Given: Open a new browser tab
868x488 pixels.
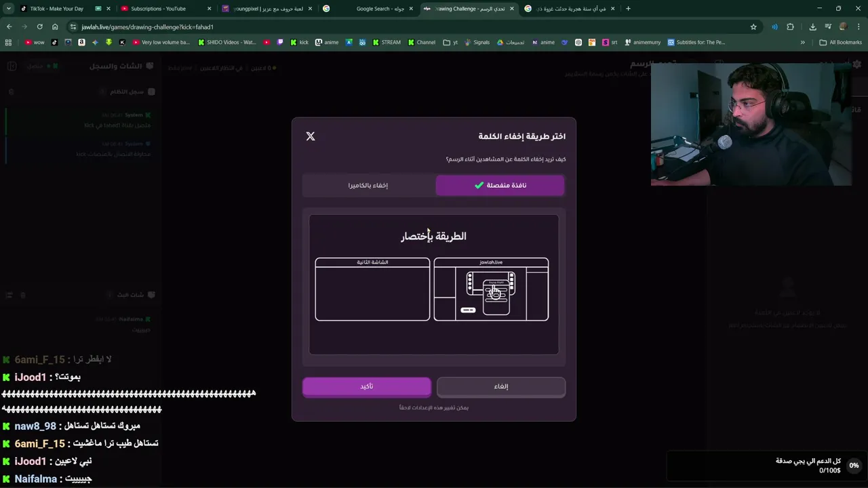Looking at the screenshot, I should (628, 9).
